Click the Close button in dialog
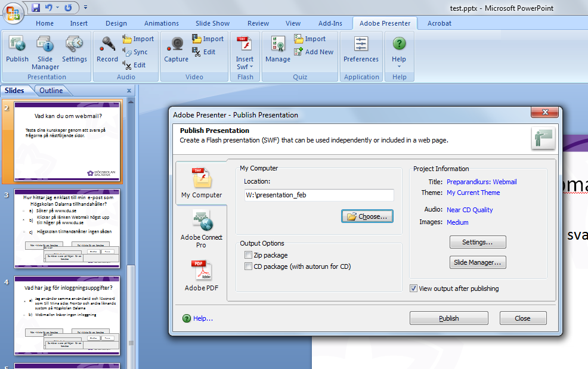The height and width of the screenshot is (369, 588). pos(523,318)
